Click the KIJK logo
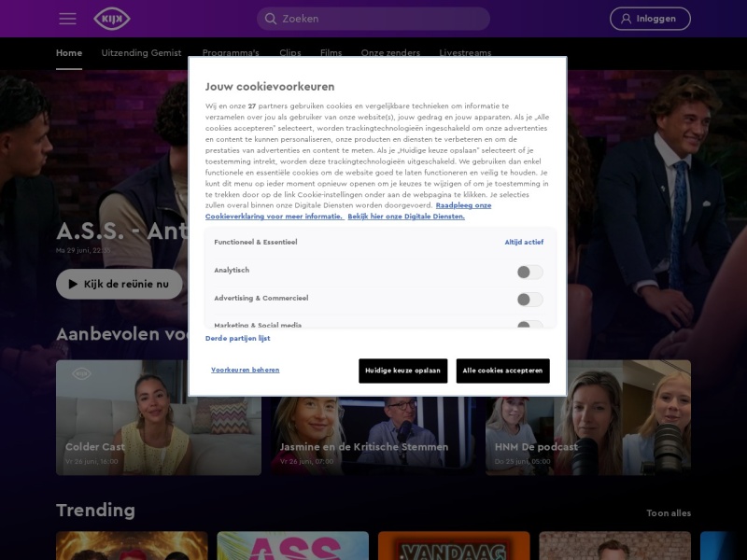 tap(112, 19)
